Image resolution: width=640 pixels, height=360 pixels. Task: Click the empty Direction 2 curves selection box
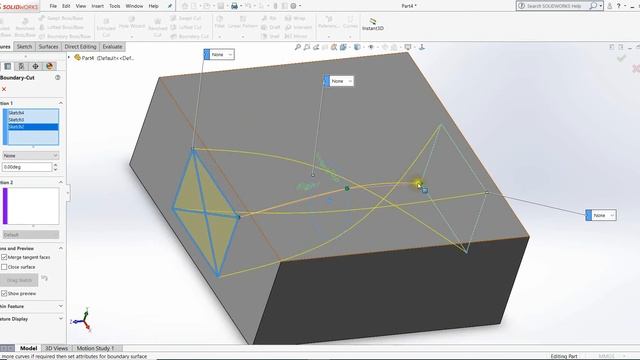tap(33, 206)
